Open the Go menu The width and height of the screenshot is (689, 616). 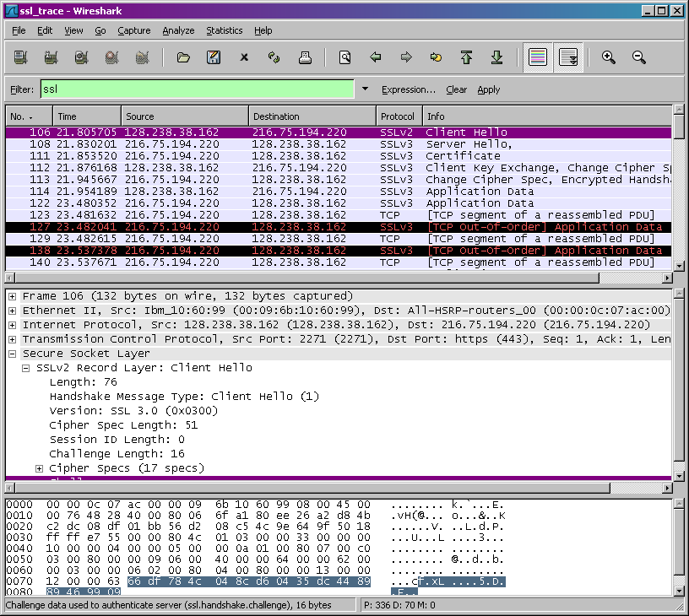(100, 30)
